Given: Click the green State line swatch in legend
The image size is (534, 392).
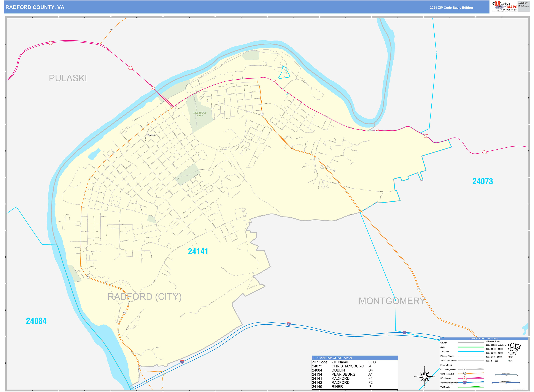Looking at the screenshot, I should click(471, 347).
